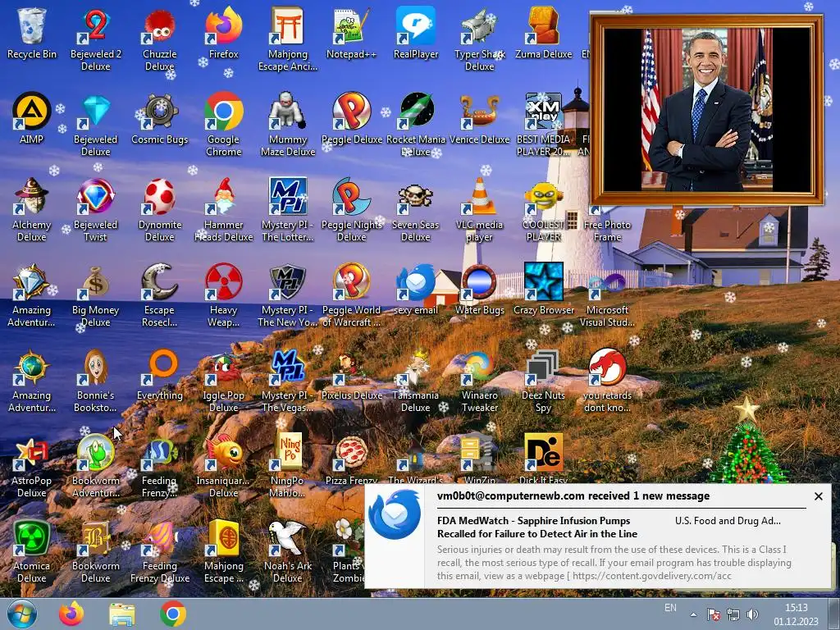Select Seven Seas Deluxe icon

point(416,209)
